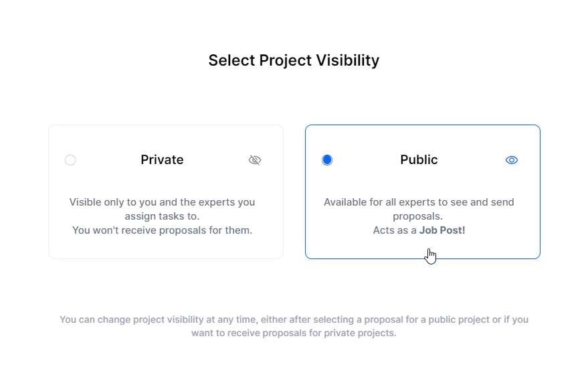Click the 'Private' card title
The height and width of the screenshot is (379, 588).
[162, 160]
